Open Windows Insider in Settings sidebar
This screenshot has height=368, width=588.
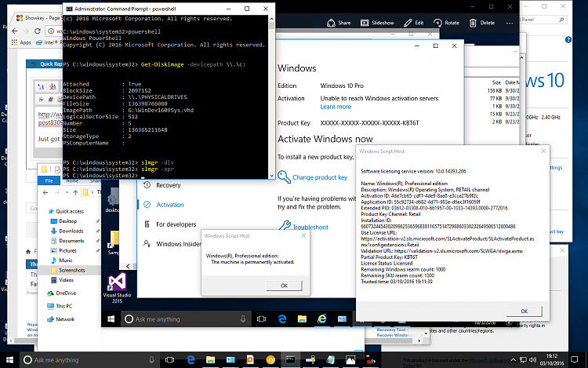[x=172, y=244]
